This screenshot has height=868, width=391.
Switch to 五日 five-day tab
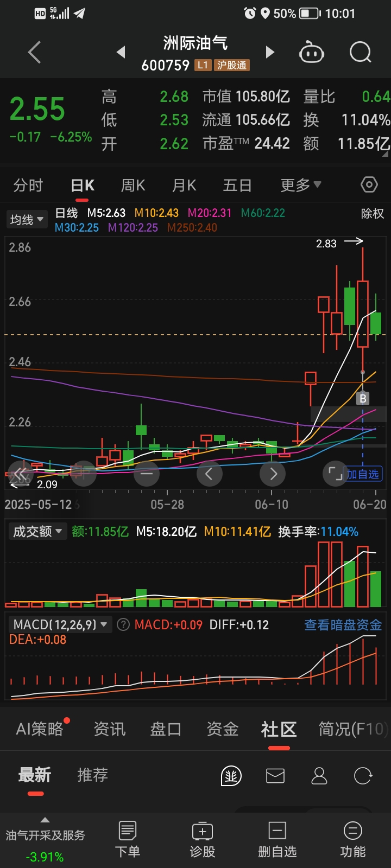237,186
